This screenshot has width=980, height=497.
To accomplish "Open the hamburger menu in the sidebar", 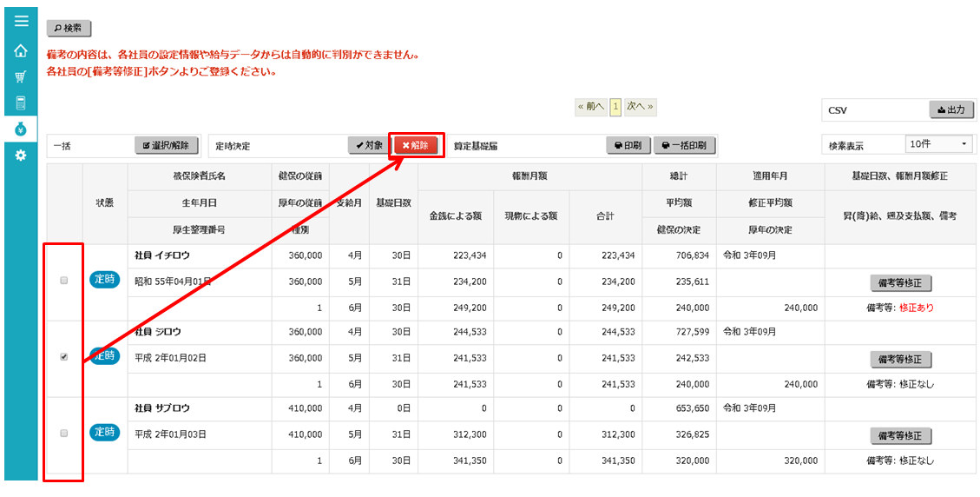I will pos(21,21).
